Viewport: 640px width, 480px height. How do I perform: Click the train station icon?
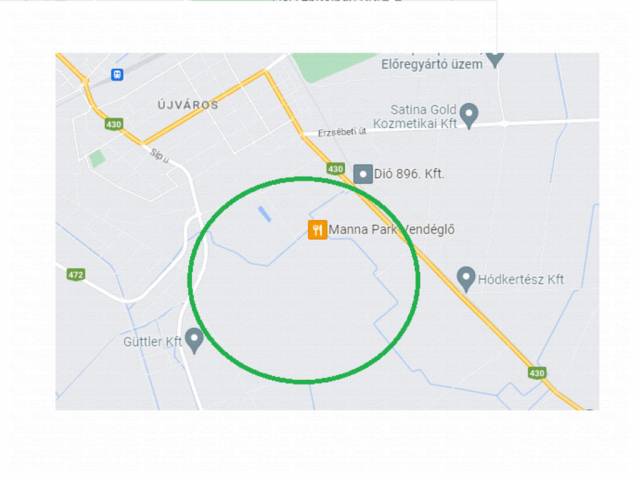(117, 75)
